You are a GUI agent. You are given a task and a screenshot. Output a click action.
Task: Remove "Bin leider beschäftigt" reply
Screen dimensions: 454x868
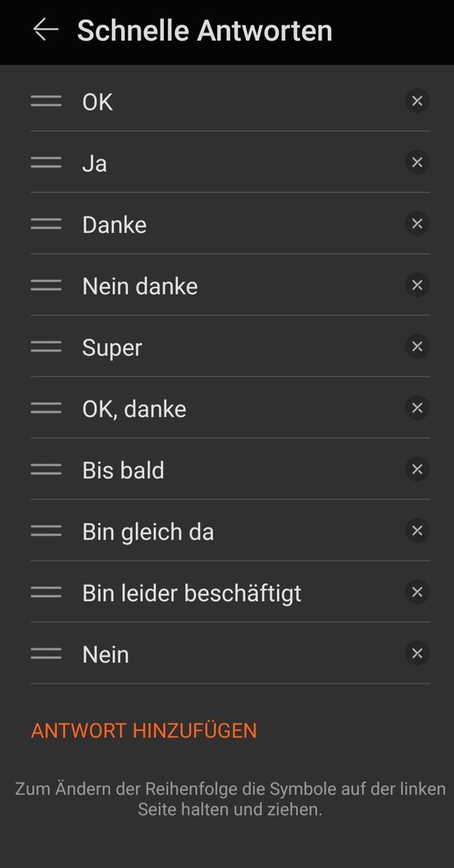(x=417, y=592)
